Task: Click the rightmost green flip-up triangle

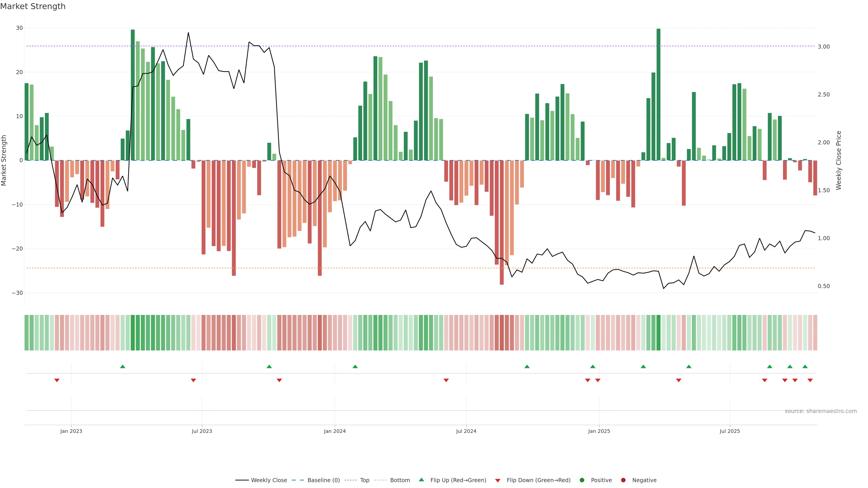Action: point(805,366)
